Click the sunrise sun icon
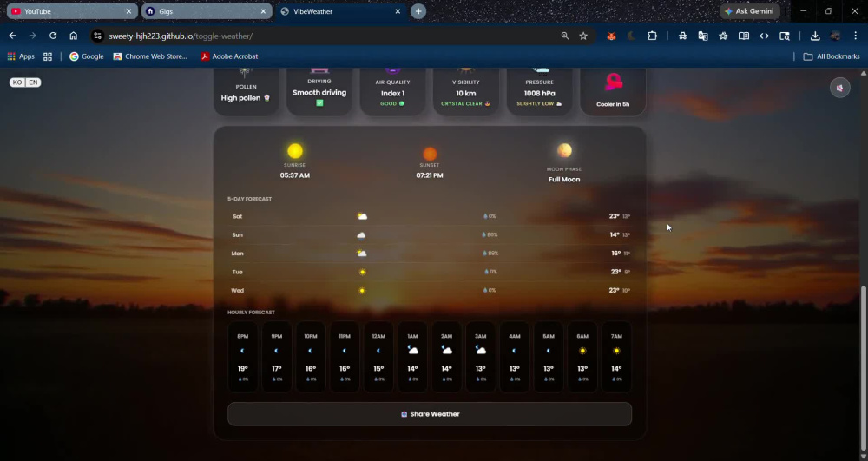868x461 pixels. click(x=295, y=150)
